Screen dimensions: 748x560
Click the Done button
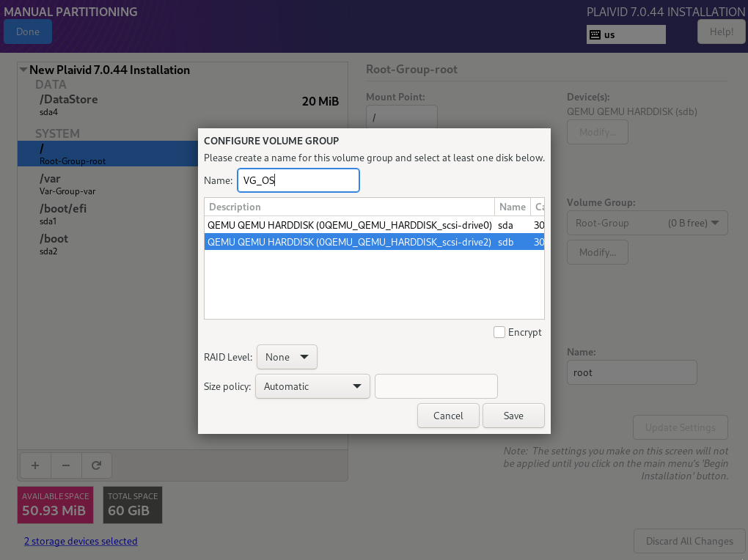[28, 32]
